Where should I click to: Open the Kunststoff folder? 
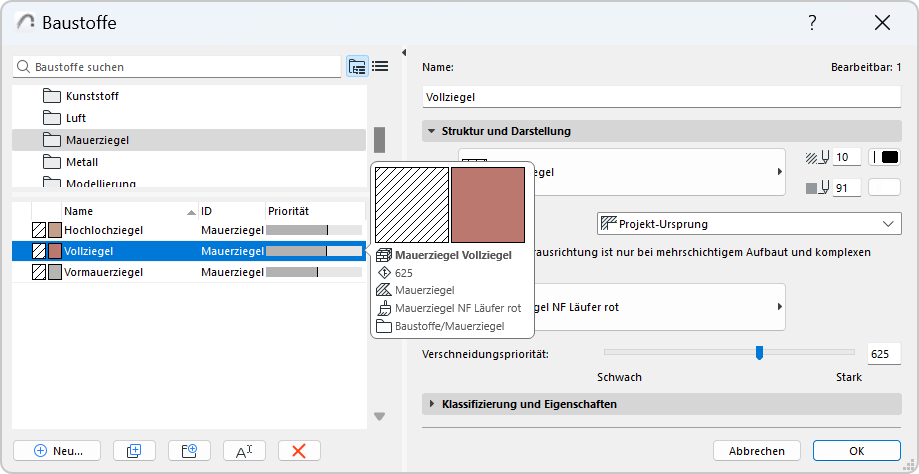pos(99,96)
